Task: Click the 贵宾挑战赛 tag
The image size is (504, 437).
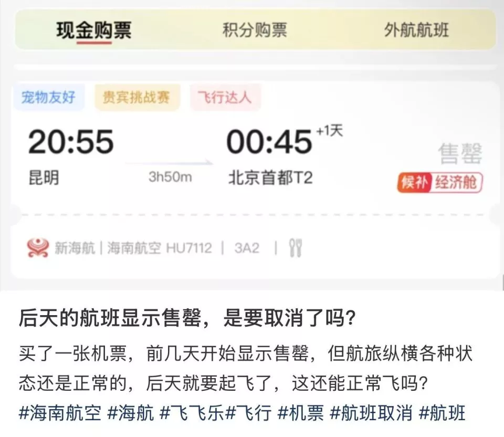Action: coord(136,97)
